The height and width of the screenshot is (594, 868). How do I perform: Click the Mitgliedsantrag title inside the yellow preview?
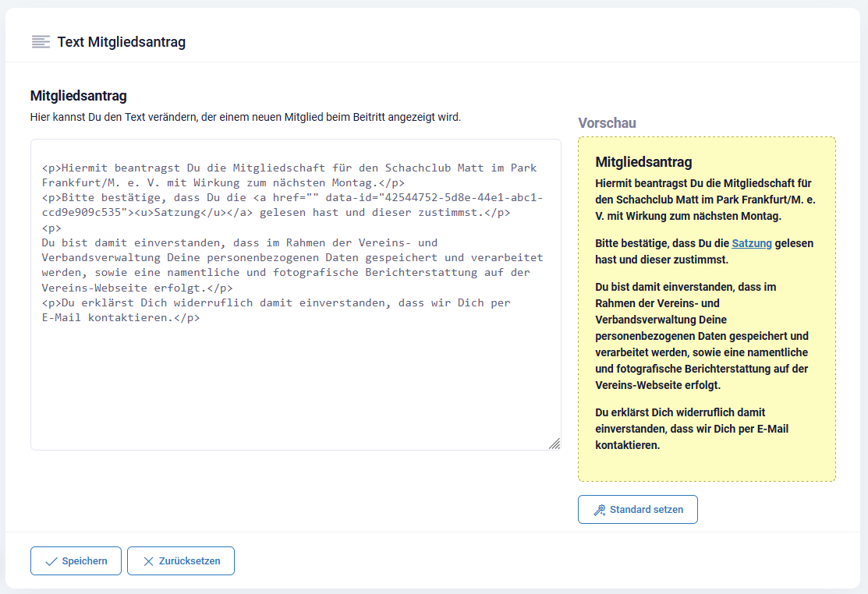coord(643,162)
